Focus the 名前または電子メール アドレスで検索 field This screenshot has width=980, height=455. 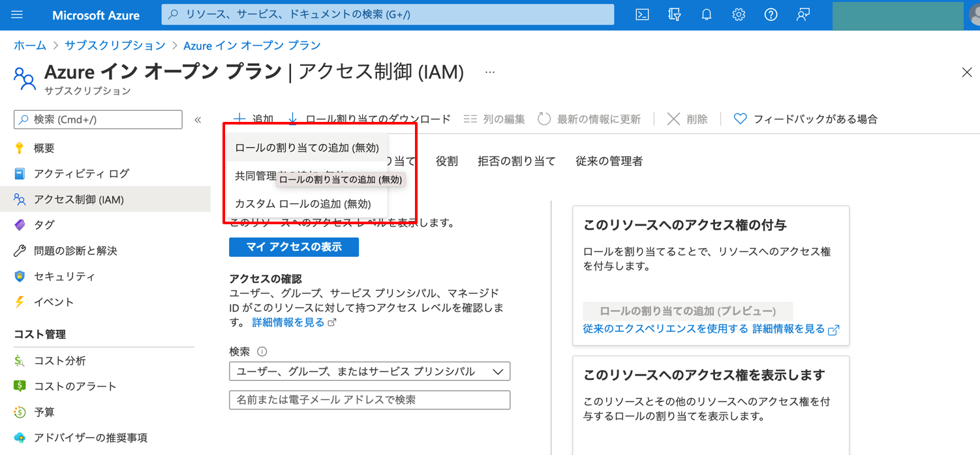tap(369, 400)
